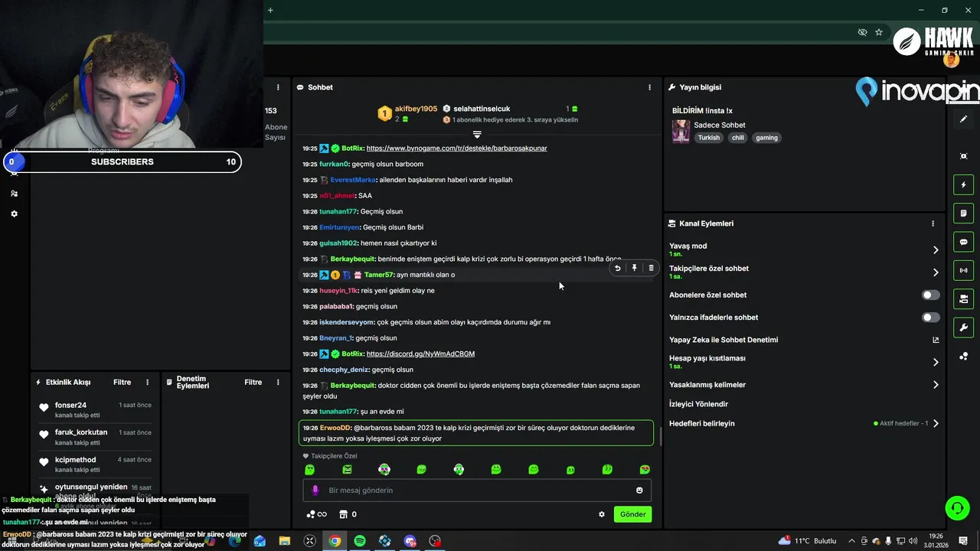Image resolution: width=980 pixels, height=551 pixels.
Task: Pin the message from Tamer57
Action: pyautogui.click(x=634, y=268)
